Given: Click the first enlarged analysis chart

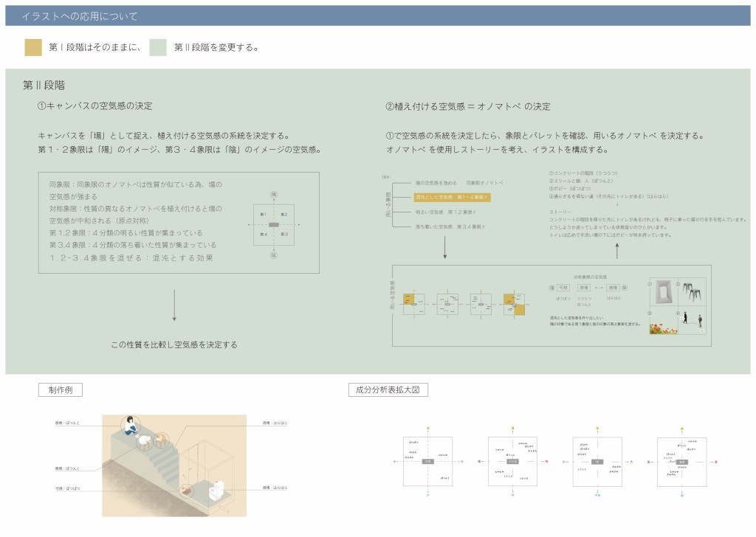Looking at the screenshot, I should pos(428,461).
